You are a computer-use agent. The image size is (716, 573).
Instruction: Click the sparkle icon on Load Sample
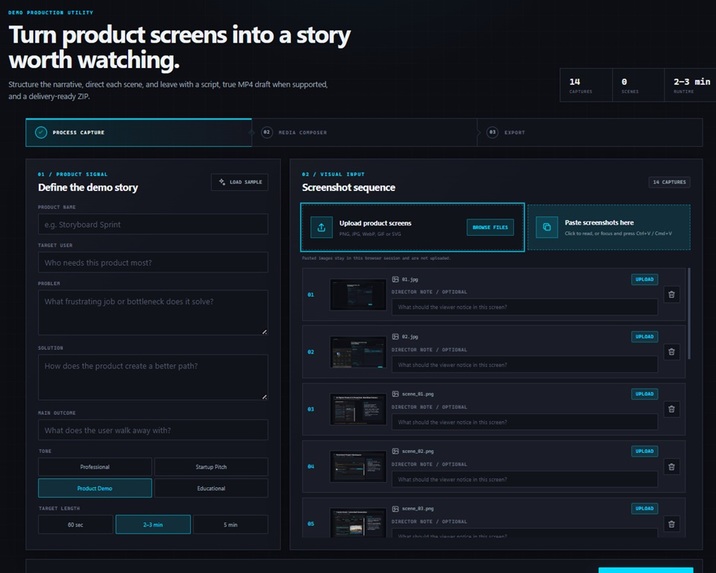(x=222, y=182)
